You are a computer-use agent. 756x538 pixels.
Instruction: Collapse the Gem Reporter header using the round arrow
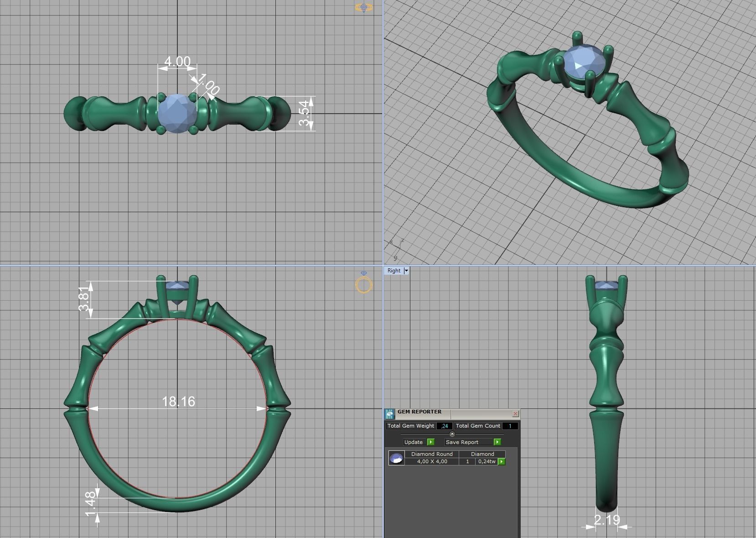452,434
